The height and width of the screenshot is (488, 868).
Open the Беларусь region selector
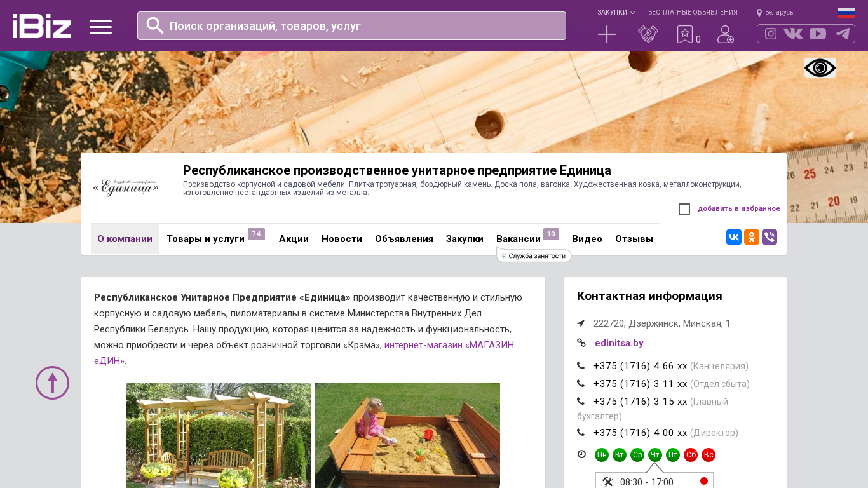pyautogui.click(x=775, y=13)
